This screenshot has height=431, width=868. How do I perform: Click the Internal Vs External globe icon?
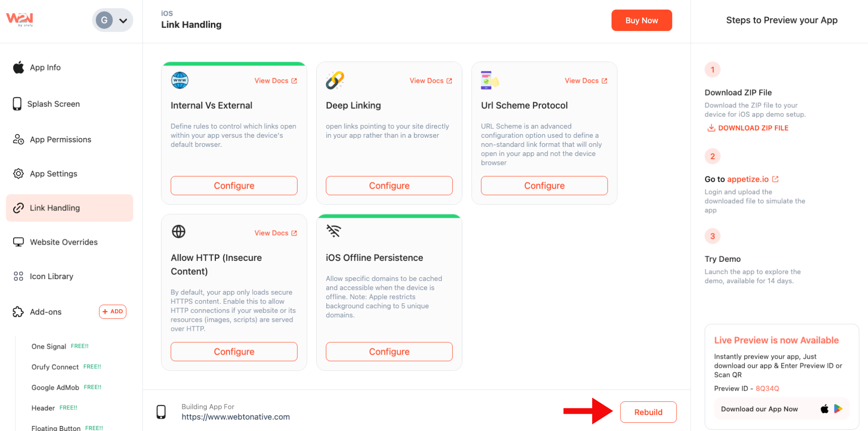(180, 80)
